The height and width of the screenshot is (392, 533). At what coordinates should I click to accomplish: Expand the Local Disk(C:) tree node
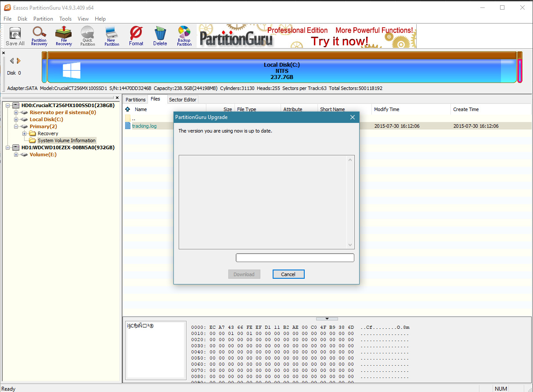tap(16, 119)
